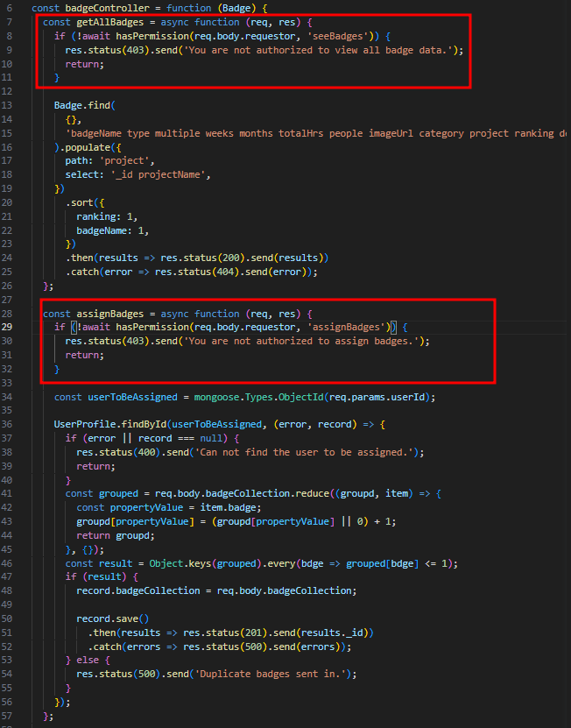Click '_id projectName' string on line 18

[x=158, y=174]
